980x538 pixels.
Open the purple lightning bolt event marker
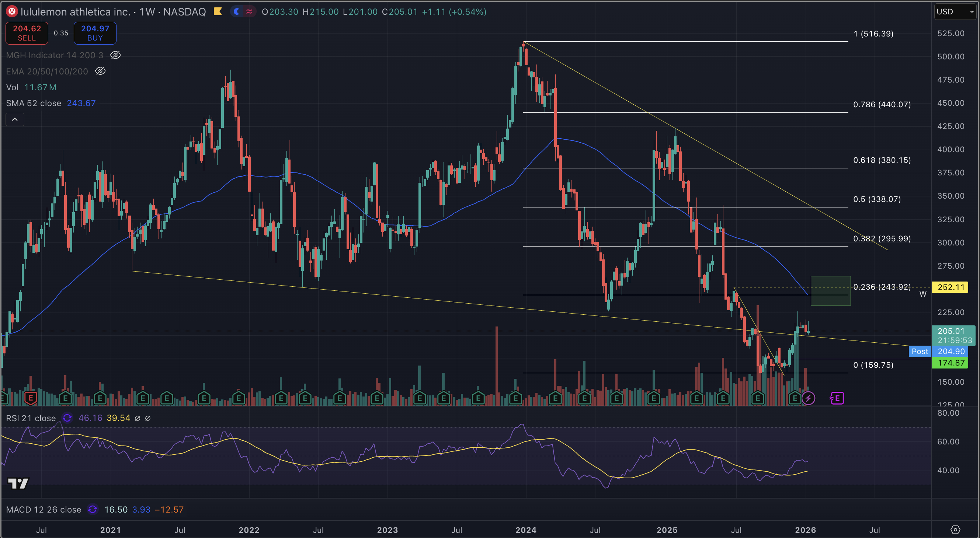(808, 398)
